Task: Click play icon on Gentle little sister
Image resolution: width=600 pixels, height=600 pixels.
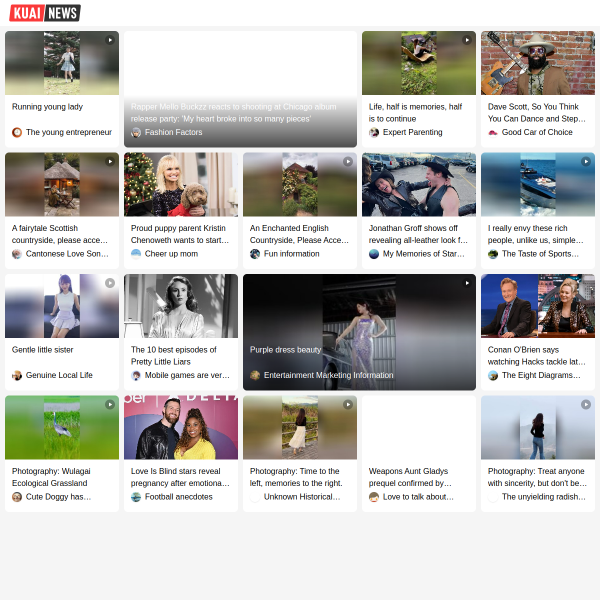Action: tap(110, 283)
